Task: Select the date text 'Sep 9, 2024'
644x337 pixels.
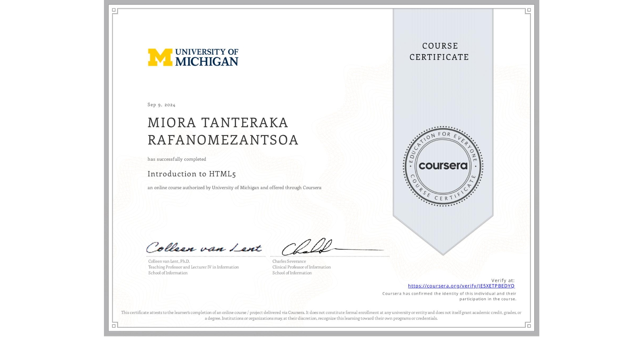Action: pos(161,105)
